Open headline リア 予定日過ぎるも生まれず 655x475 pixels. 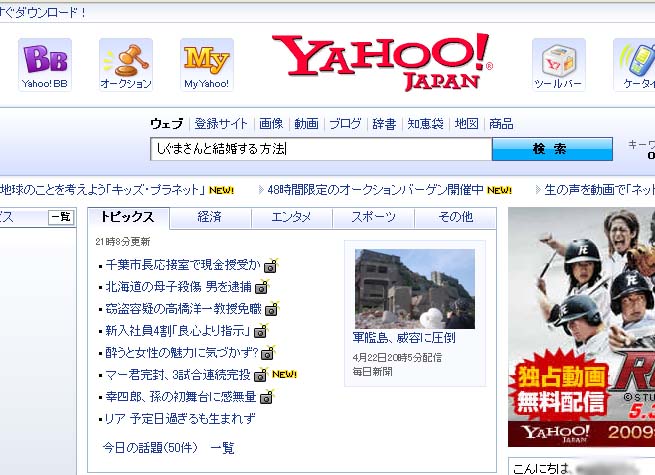click(x=180, y=419)
